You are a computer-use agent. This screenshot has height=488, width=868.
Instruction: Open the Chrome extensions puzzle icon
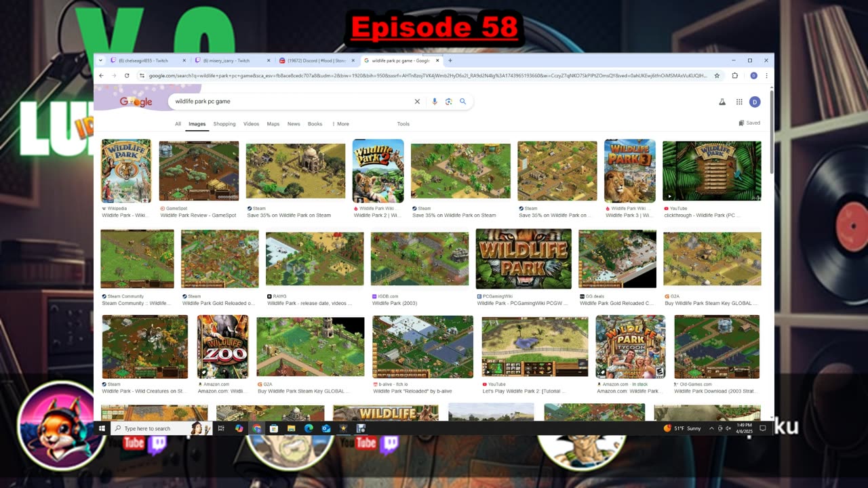734,75
